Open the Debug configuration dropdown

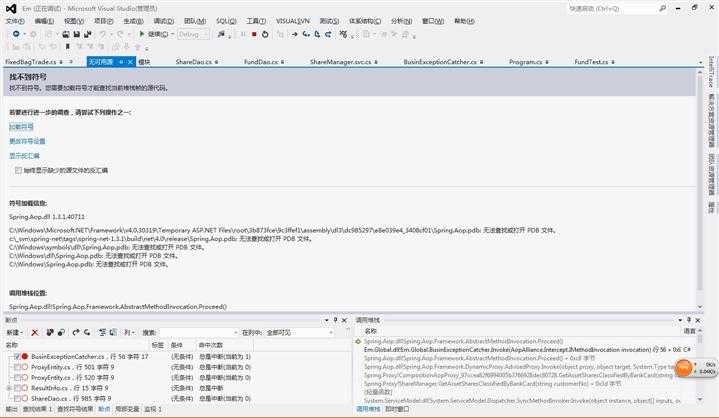click(193, 34)
